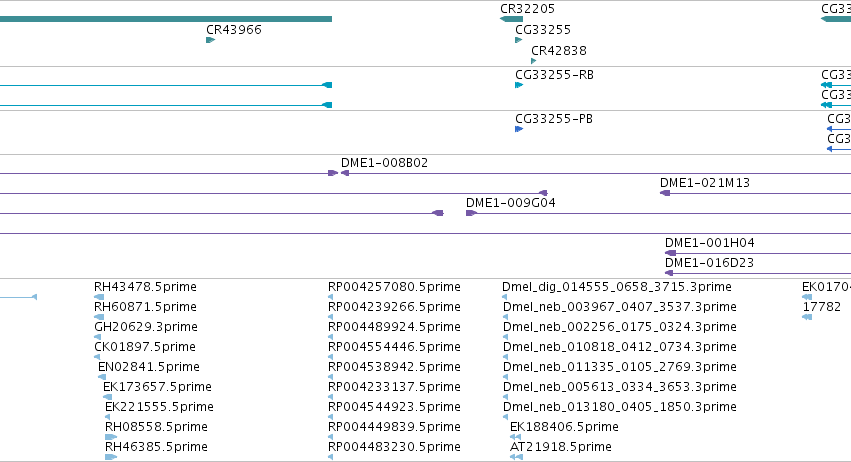This screenshot has width=851, height=462.
Task: Select the DME1-001H04 clone label
Action: [709, 242]
